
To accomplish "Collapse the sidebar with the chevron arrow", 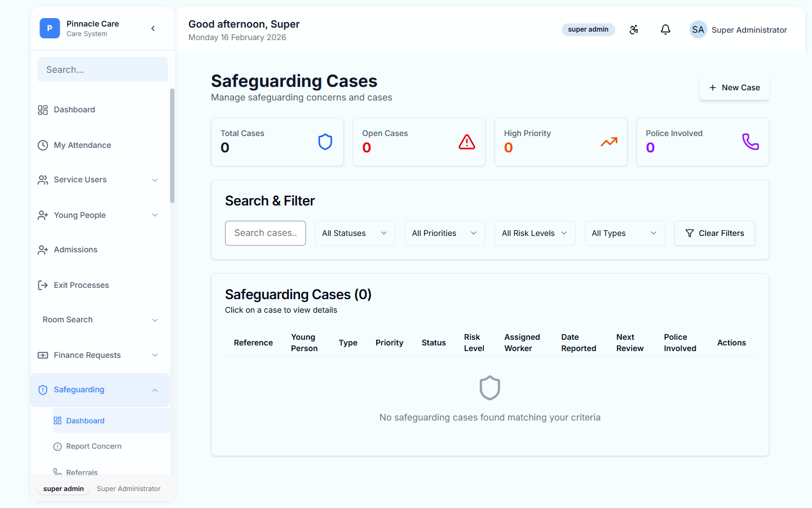I will [153, 28].
